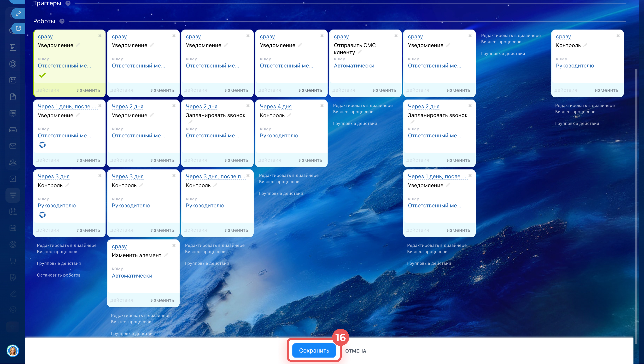Click the open in new window icon
644x364 pixels.
(18, 28)
